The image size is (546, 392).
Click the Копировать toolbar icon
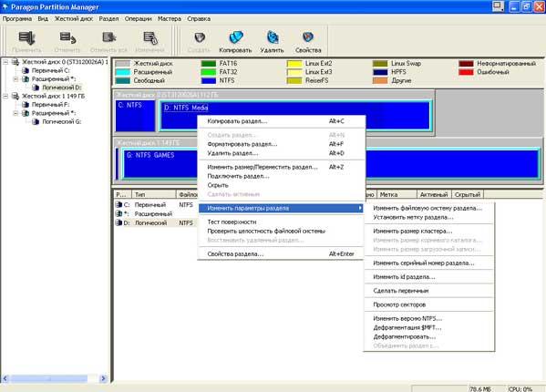236,37
